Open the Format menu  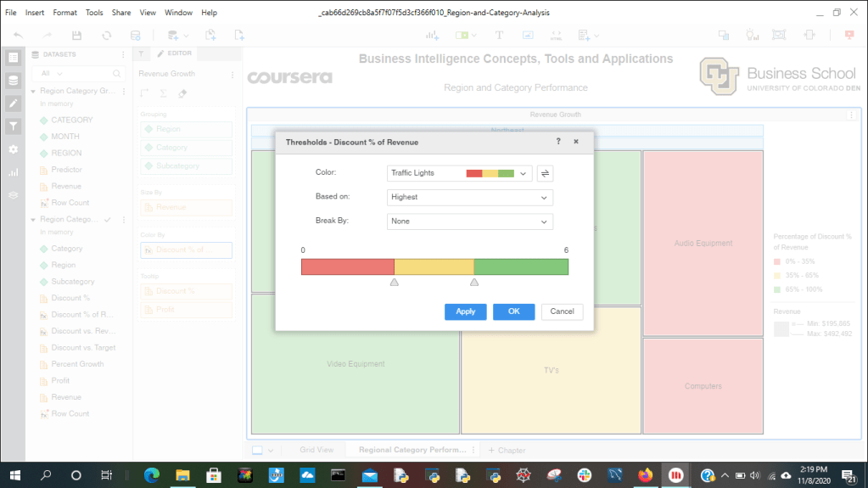[x=64, y=13]
